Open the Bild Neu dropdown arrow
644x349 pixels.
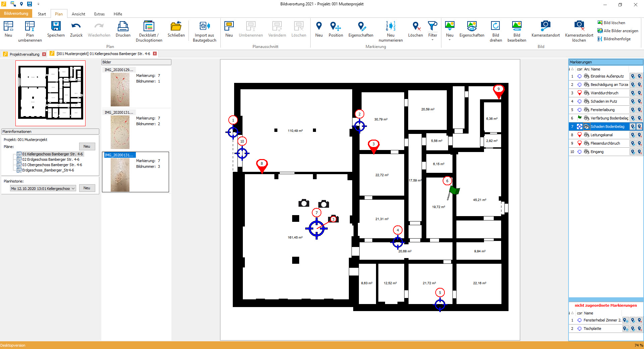(x=449, y=40)
